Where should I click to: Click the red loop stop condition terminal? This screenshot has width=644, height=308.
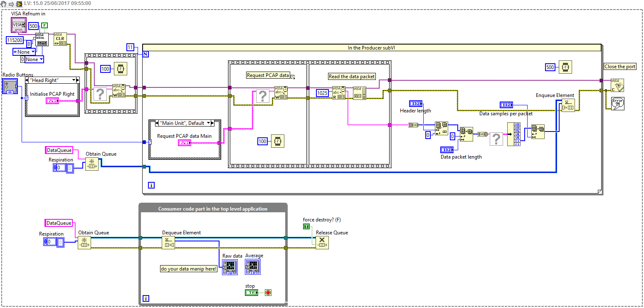pyautogui.click(x=268, y=293)
